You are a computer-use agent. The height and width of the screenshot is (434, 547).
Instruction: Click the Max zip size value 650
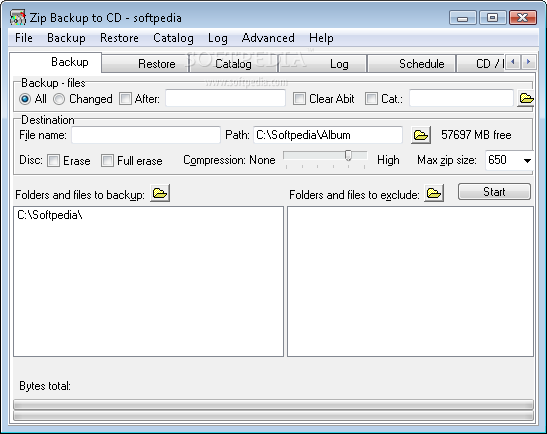click(497, 160)
